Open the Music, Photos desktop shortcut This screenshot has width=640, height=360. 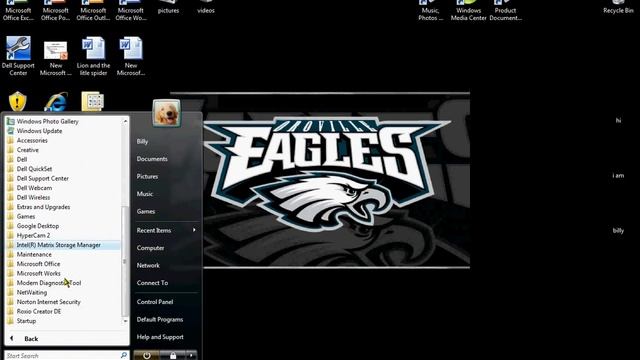[x=430, y=11]
